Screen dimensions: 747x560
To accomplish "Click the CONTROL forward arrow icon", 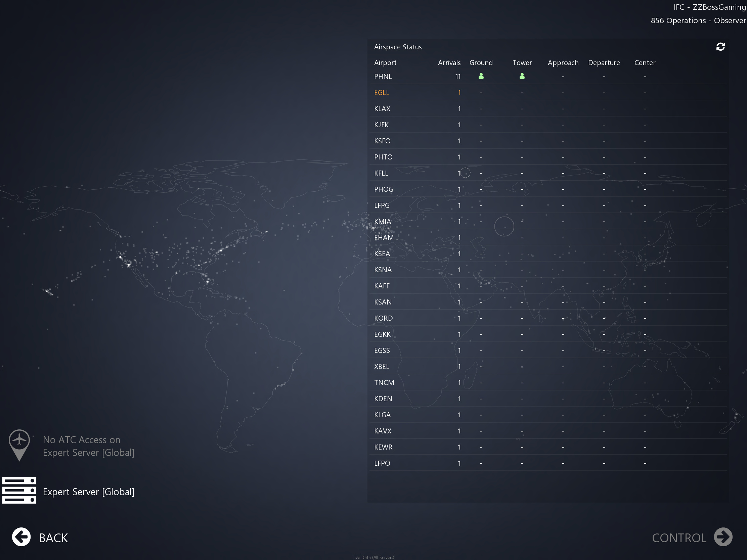I will click(x=723, y=537).
